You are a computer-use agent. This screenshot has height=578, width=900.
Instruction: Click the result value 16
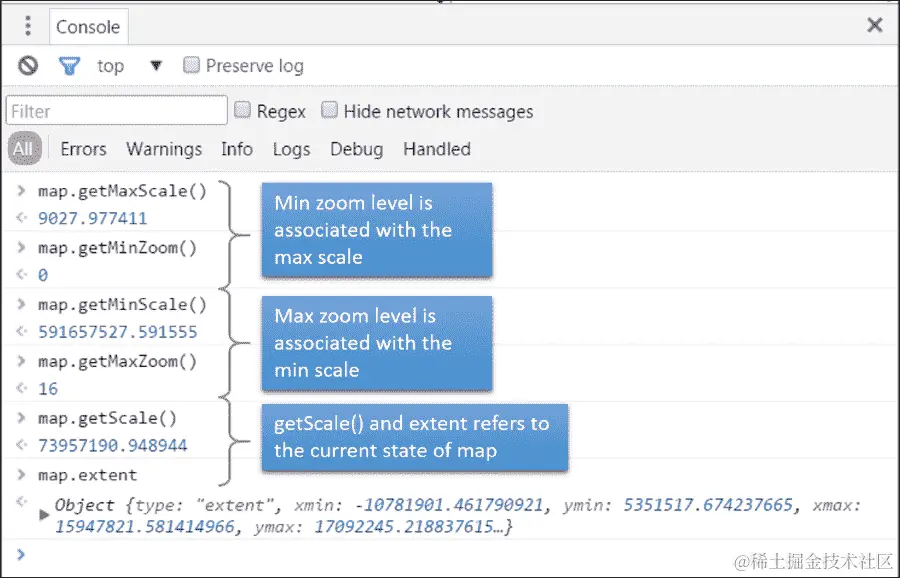[x=48, y=389]
